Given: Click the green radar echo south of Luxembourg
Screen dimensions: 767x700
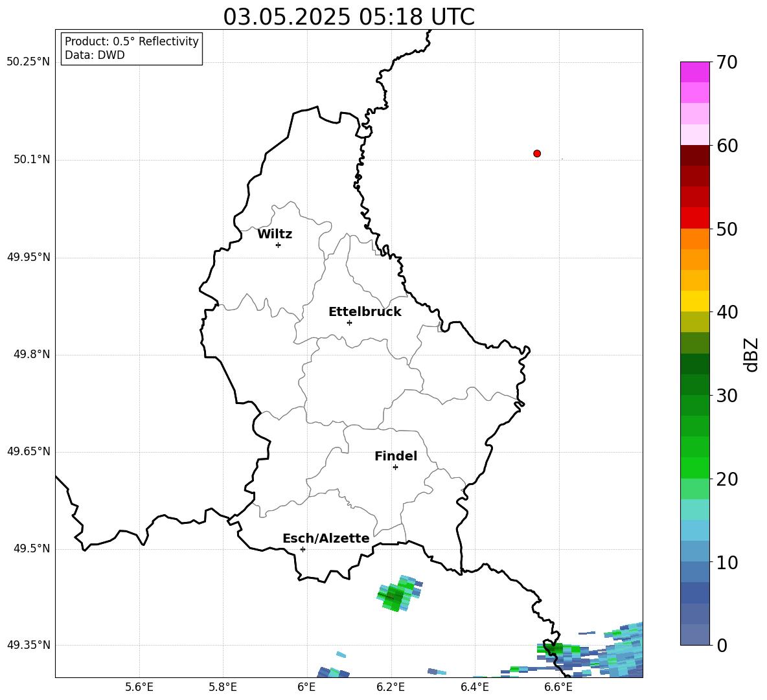Looking at the screenshot, I should (x=398, y=593).
